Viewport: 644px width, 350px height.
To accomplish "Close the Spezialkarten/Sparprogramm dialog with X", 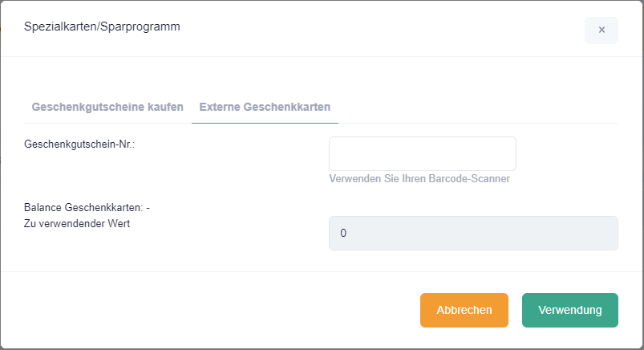I will pos(601,30).
